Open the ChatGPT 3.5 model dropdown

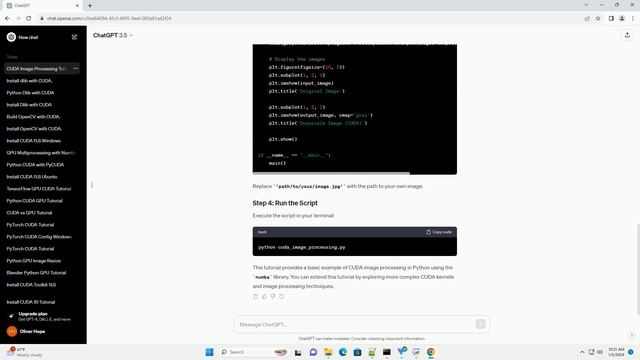pos(113,36)
